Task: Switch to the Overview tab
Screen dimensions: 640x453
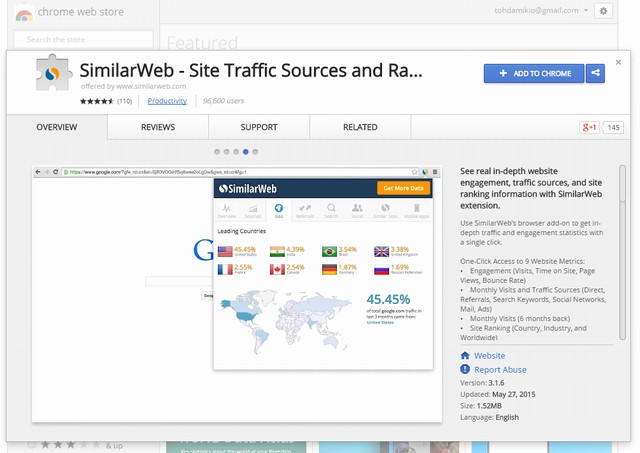Action: [x=57, y=127]
